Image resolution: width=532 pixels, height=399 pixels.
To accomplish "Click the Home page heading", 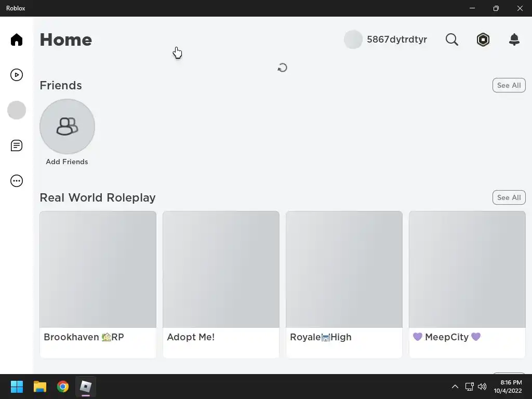I will [x=66, y=39].
